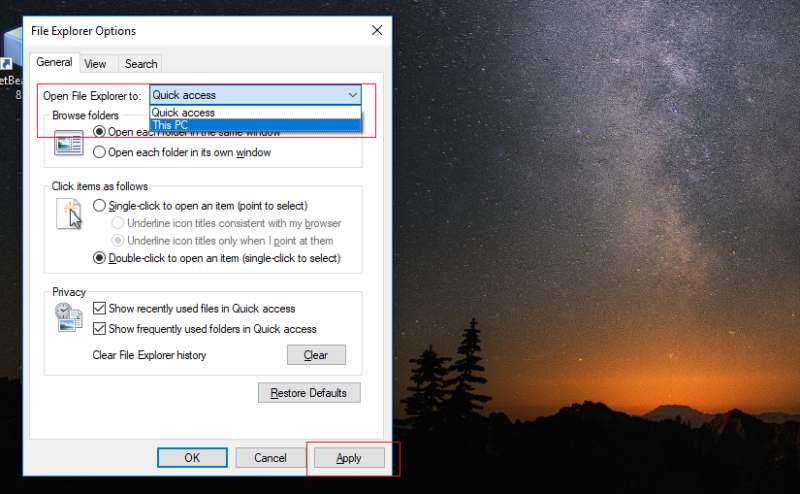Screen dimensions: 800x494
Task: Click the desktop shortcut icon behind dialog
Action: coord(11,48)
